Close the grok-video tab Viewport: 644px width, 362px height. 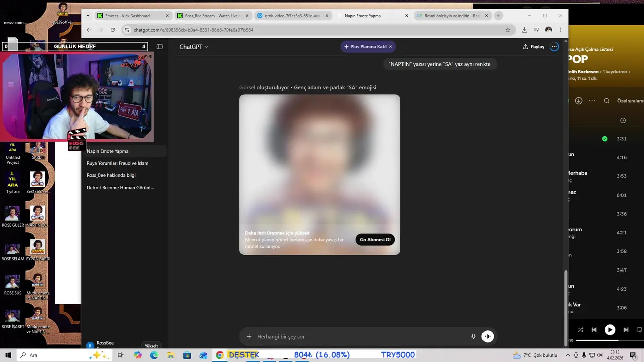click(327, 16)
